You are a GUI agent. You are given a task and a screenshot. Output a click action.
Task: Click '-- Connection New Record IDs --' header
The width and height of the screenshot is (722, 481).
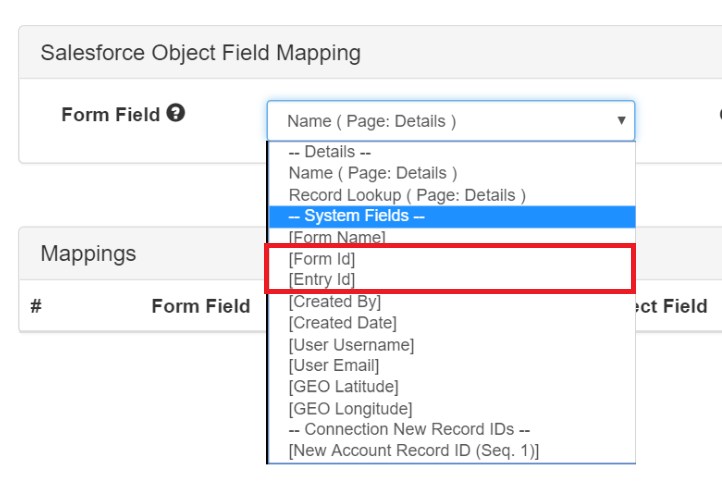pos(451,429)
